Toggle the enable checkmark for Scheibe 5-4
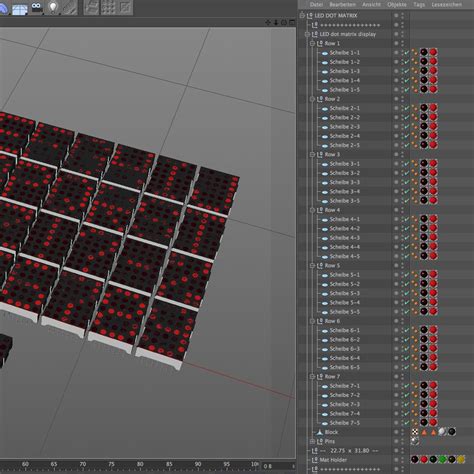The height and width of the screenshot is (474, 474). point(406,303)
